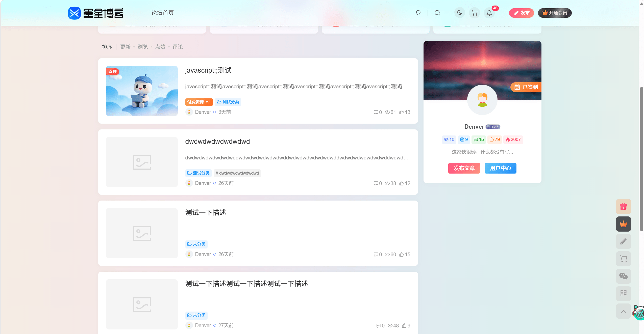Click the page vertical scrollbar thumb
The image size is (644, 334).
pos(641,159)
